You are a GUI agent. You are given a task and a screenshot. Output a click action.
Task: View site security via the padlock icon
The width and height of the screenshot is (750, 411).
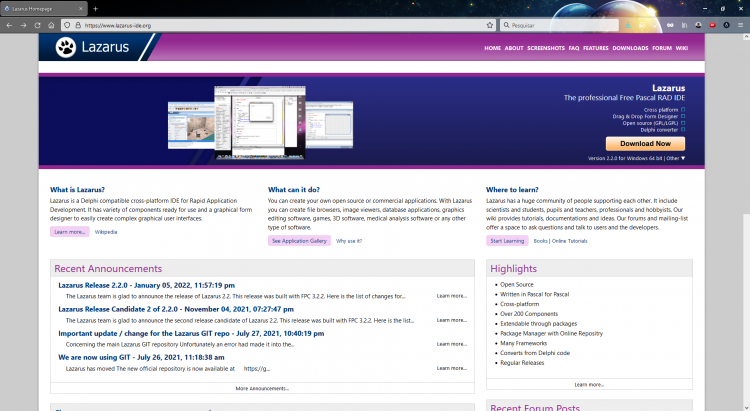[x=78, y=25]
